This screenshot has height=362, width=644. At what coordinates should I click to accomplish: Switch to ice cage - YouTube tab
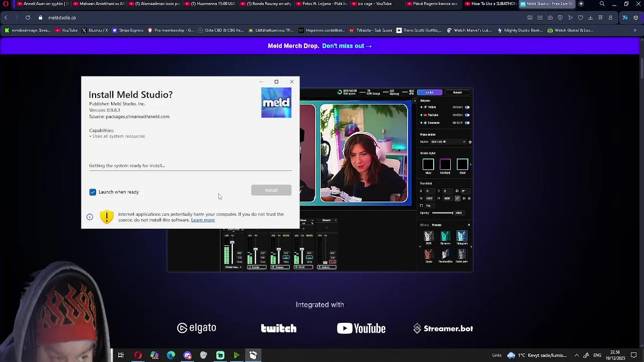(376, 4)
